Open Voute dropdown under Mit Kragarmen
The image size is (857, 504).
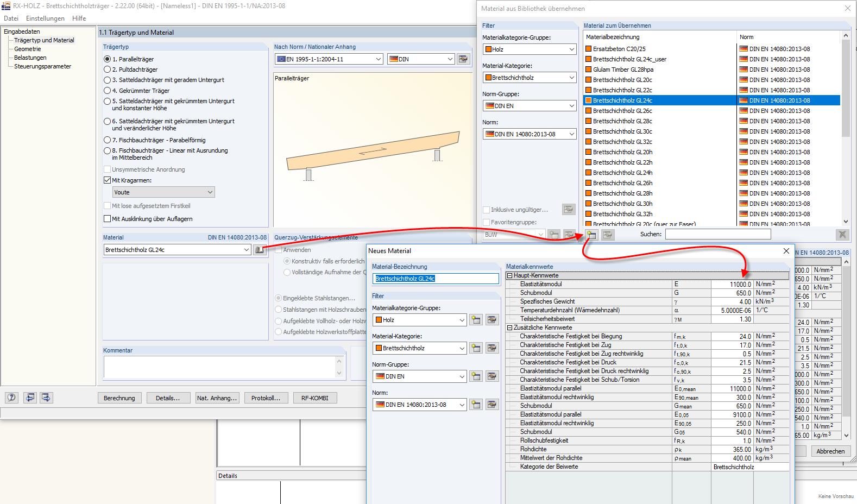pos(163,192)
